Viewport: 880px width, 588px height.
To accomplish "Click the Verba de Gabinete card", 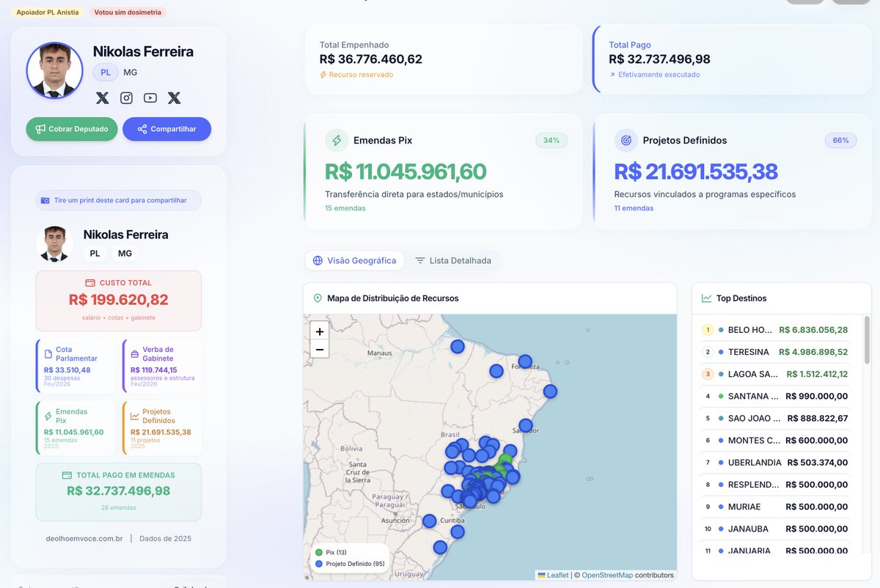I will (162, 366).
